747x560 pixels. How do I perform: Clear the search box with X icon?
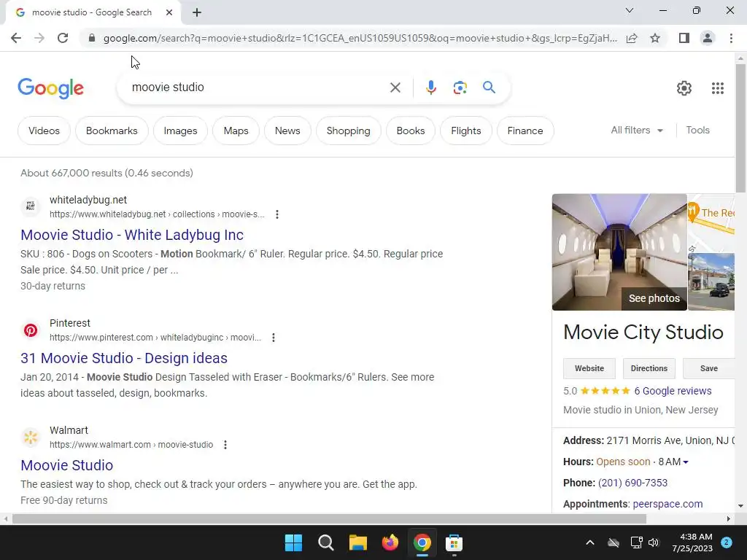[395, 87]
